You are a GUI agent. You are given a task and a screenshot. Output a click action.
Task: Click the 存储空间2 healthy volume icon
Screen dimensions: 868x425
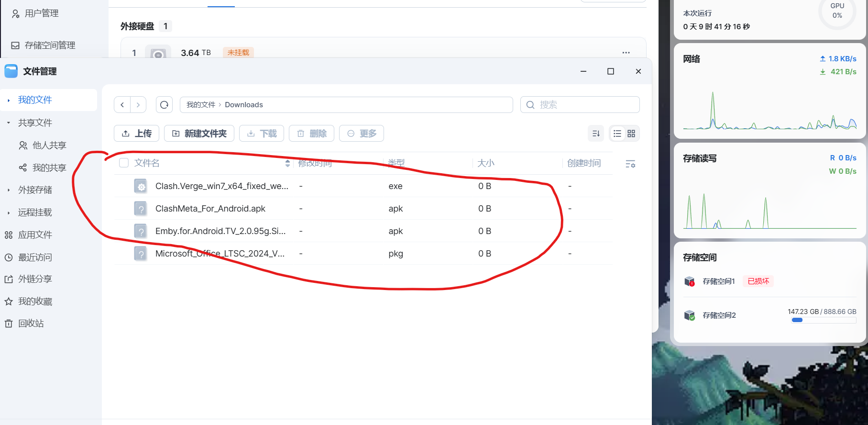(689, 315)
